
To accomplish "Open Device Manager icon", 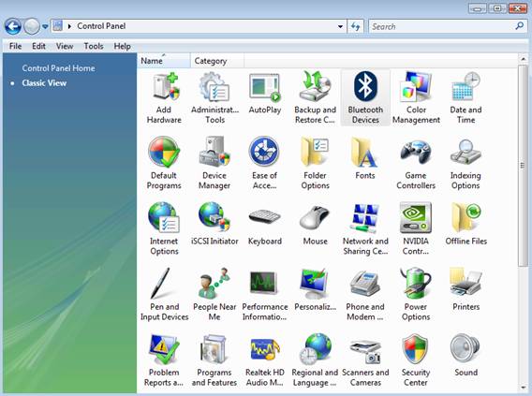I will 214,152.
